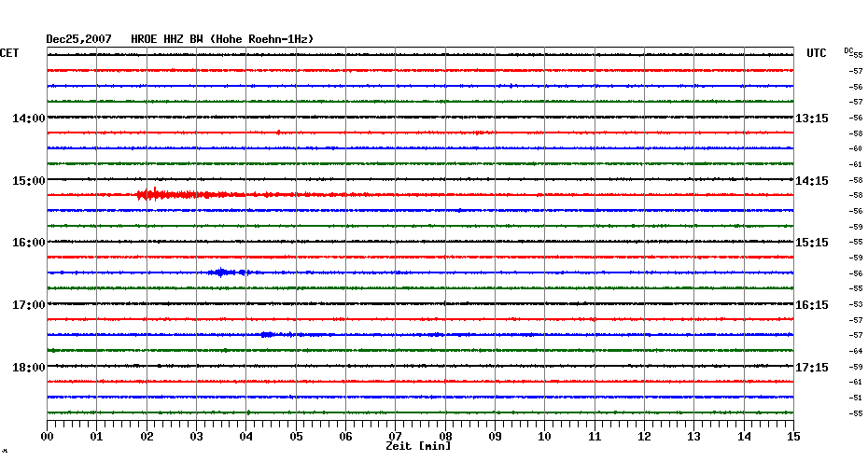Screen dimensions: 868x461
Task: Select minute label 04 on the Zeit axis
Action: coord(246,437)
